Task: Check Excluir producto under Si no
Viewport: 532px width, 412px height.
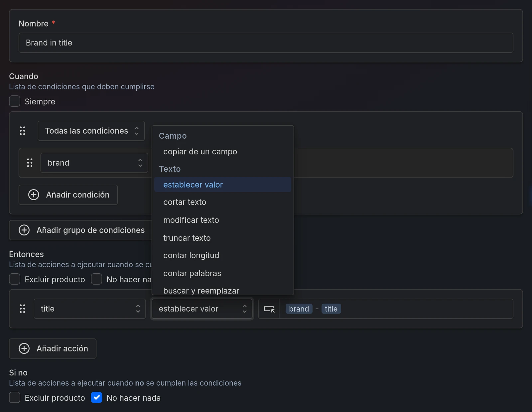Action: click(15, 397)
